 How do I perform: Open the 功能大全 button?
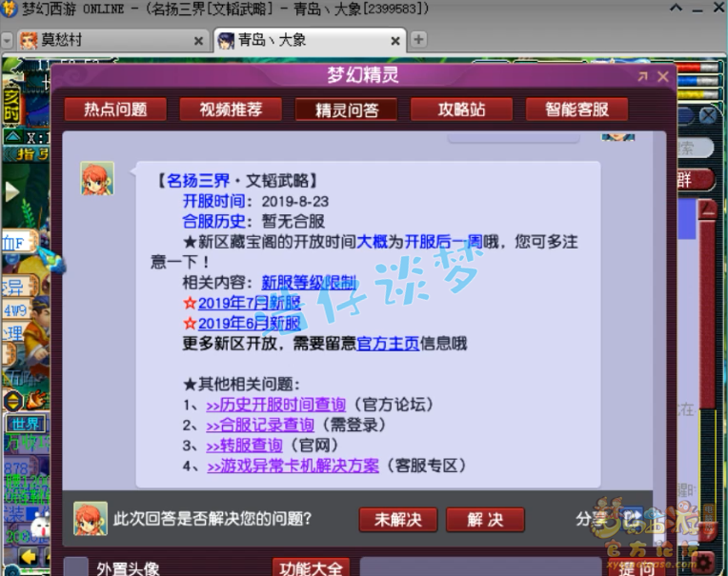pyautogui.click(x=311, y=567)
